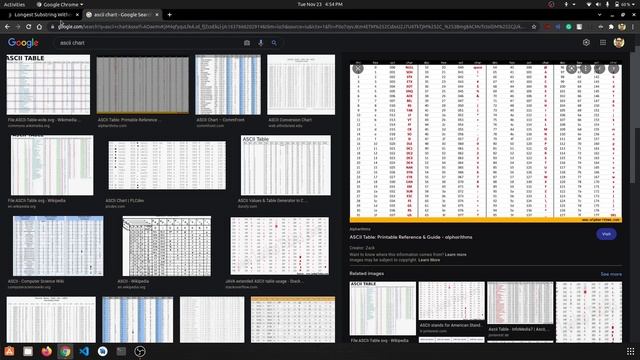Select the ascii chart Google Search tab

[x=122, y=15]
